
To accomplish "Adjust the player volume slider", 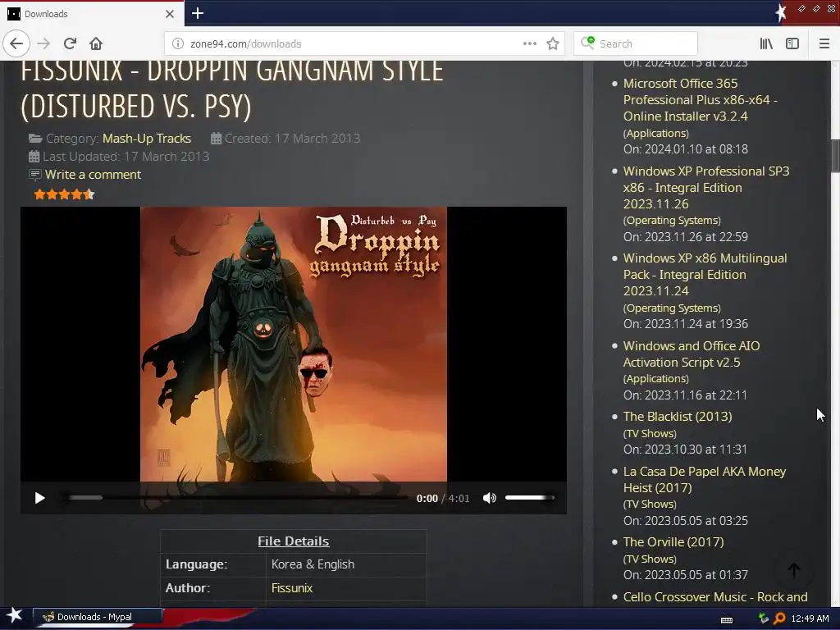I will [529, 498].
